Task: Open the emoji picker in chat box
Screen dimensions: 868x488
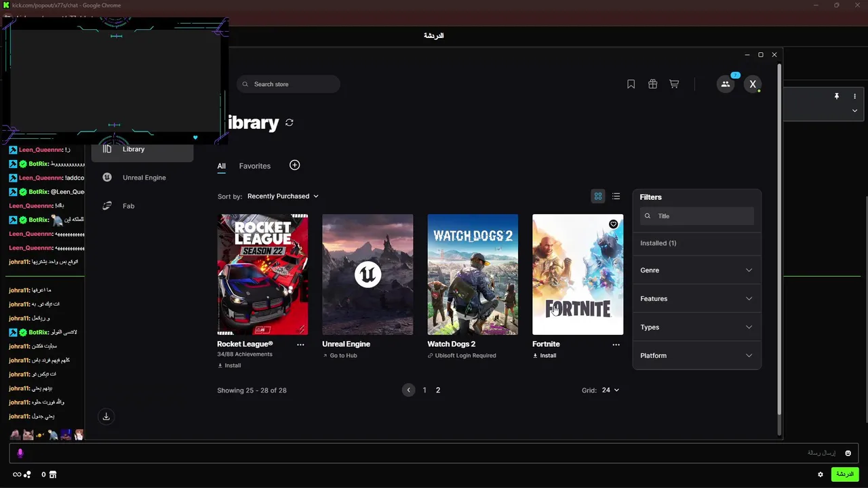Action: [x=848, y=453]
